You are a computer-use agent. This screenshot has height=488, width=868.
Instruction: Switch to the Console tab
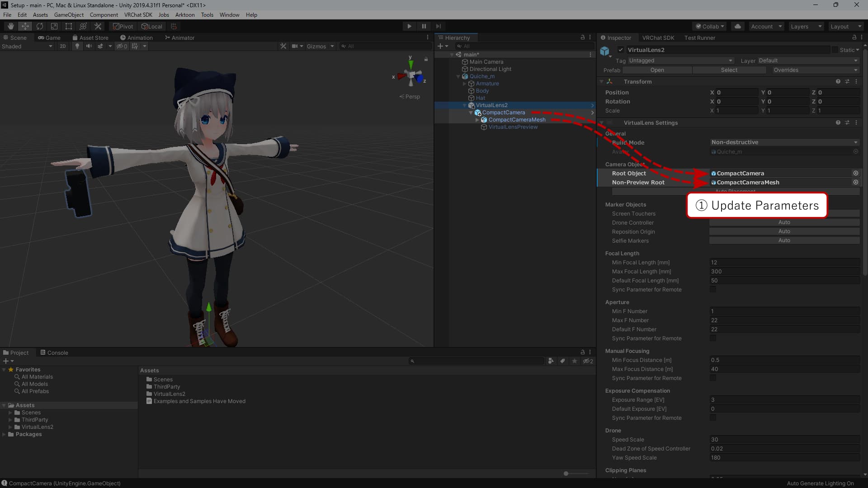point(54,353)
